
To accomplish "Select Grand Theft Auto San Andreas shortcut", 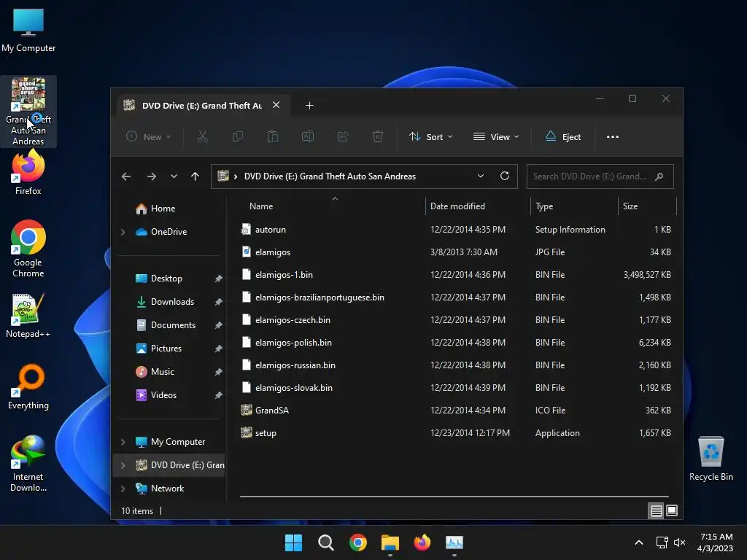I will pyautogui.click(x=28, y=112).
